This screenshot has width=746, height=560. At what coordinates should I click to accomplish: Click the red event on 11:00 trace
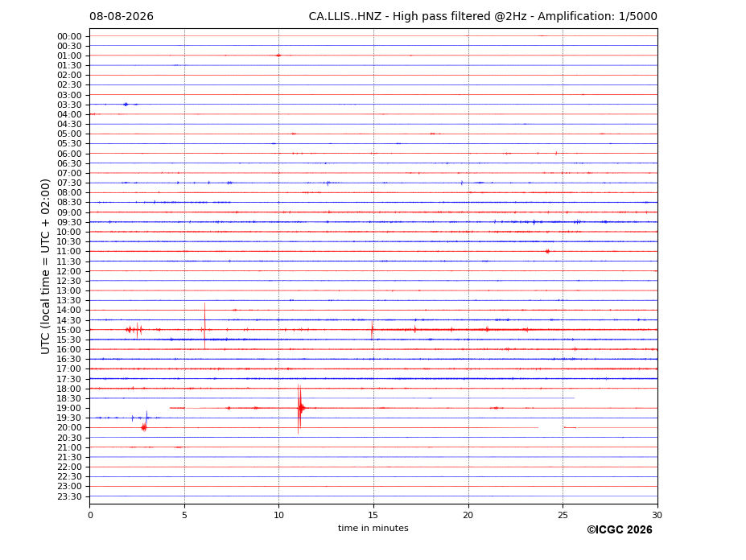[x=547, y=251]
